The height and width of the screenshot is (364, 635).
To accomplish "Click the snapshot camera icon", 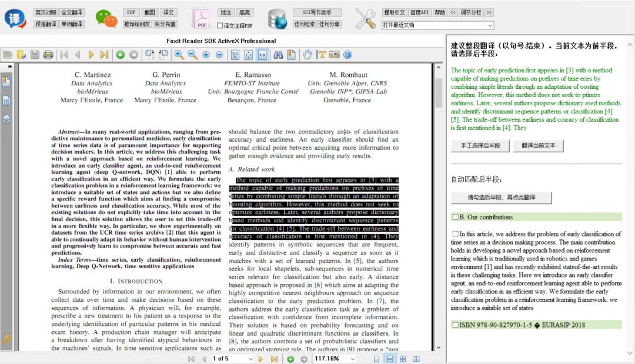I will (x=334, y=55).
